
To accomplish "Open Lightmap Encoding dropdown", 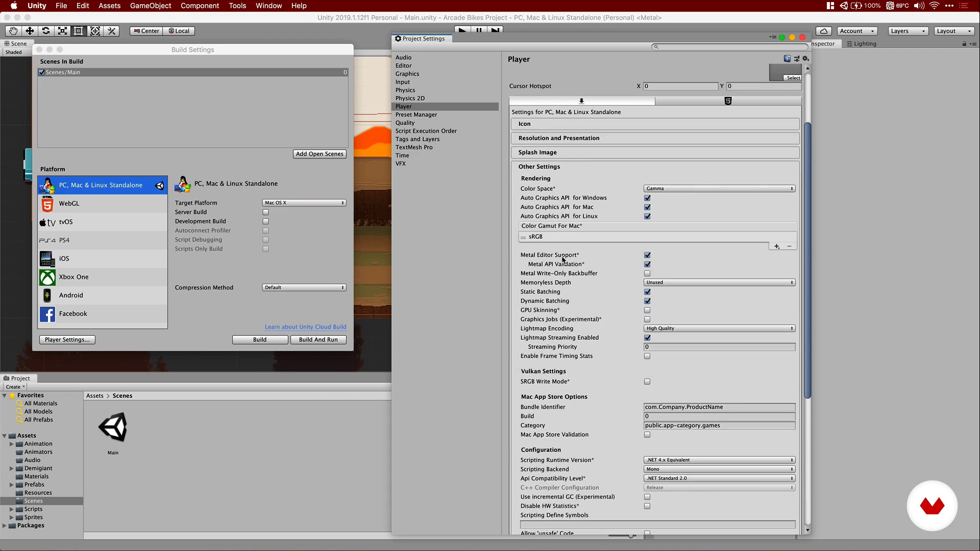I will click(x=720, y=329).
